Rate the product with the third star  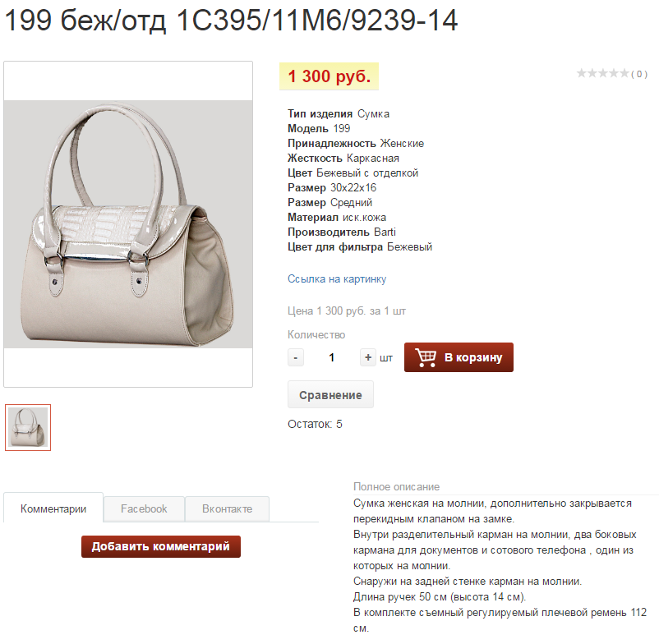(x=602, y=73)
